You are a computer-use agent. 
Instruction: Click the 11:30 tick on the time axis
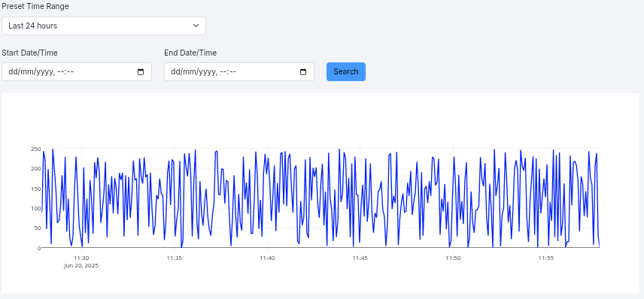pos(81,258)
